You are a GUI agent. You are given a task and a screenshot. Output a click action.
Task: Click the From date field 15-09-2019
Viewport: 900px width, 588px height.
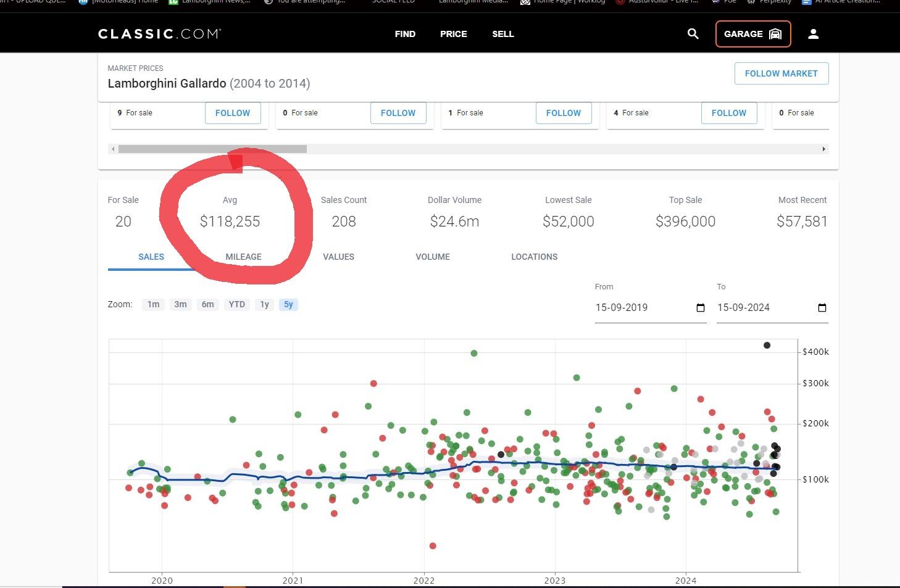click(651, 308)
